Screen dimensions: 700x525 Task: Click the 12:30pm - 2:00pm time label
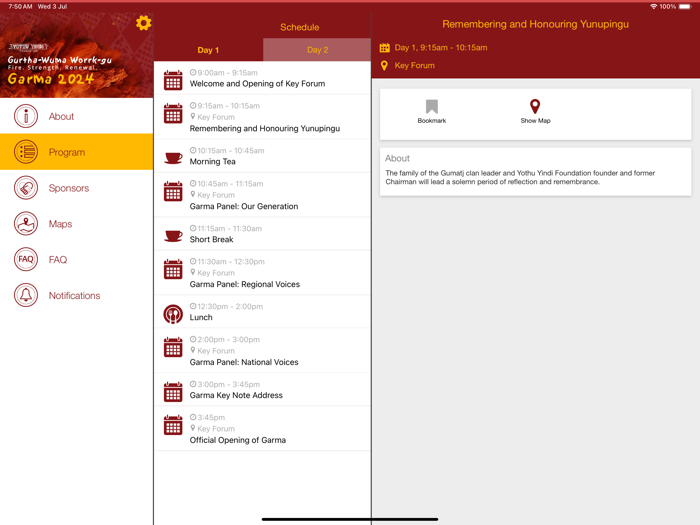[x=230, y=306]
